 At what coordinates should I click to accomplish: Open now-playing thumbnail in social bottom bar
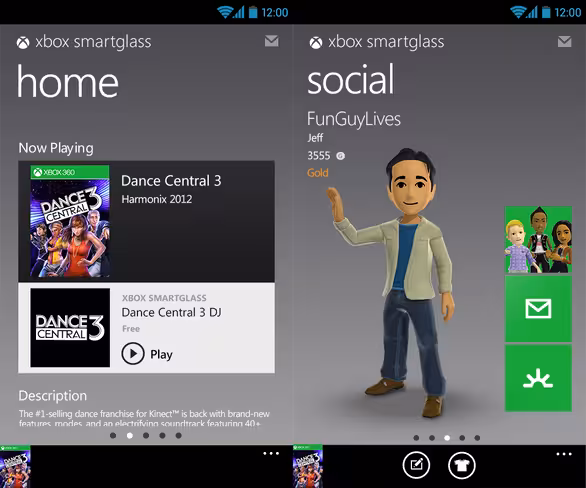coord(308,466)
